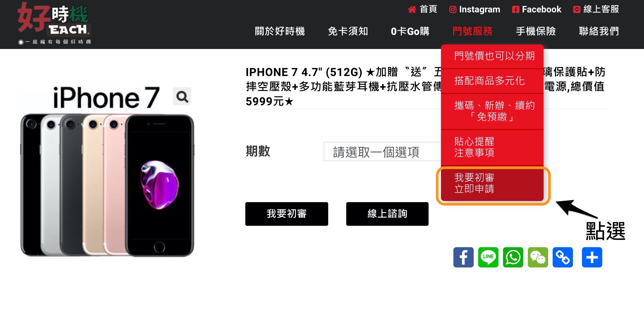Open the 門號服務 menu

tap(473, 31)
